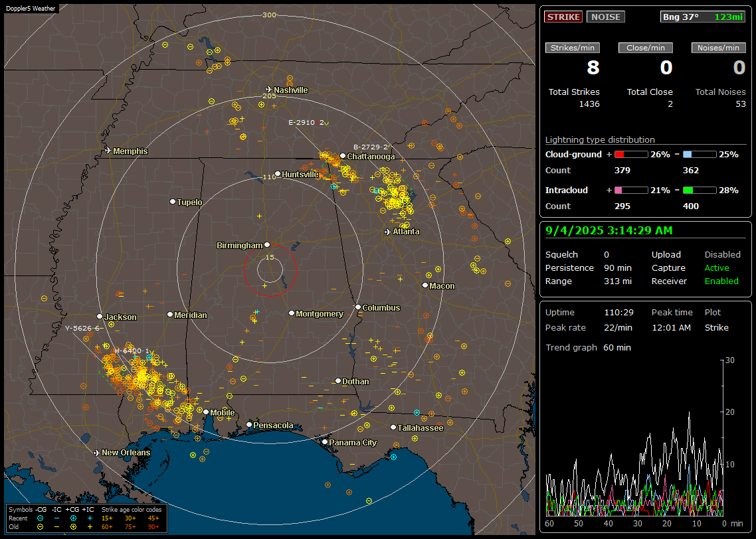
Task: Click the Chattanooga city marker dot
Action: click(343, 156)
